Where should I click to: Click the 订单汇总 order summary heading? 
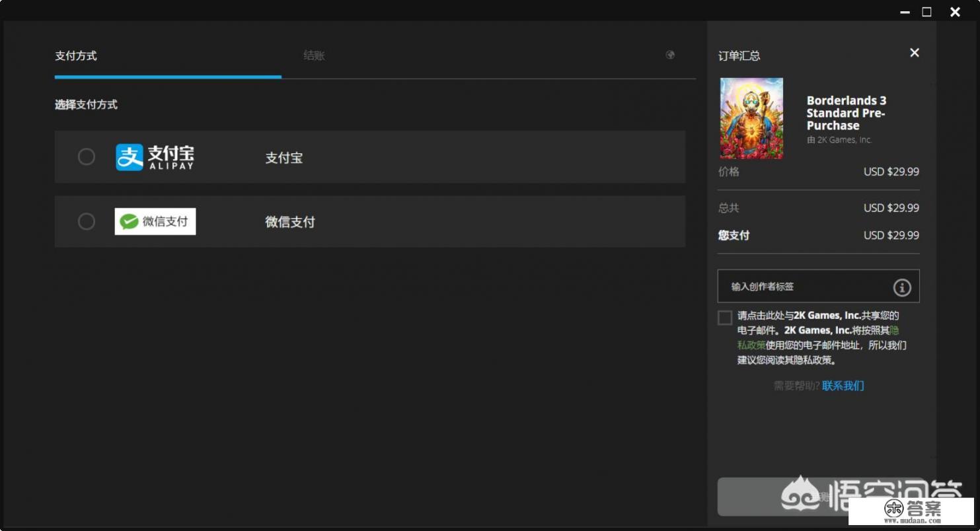(738, 56)
